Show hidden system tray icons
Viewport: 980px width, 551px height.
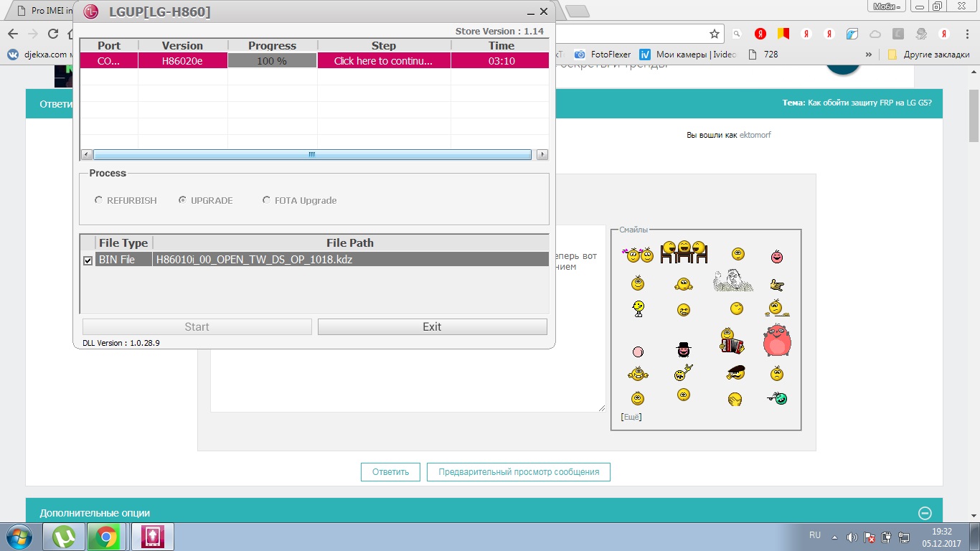(x=834, y=537)
